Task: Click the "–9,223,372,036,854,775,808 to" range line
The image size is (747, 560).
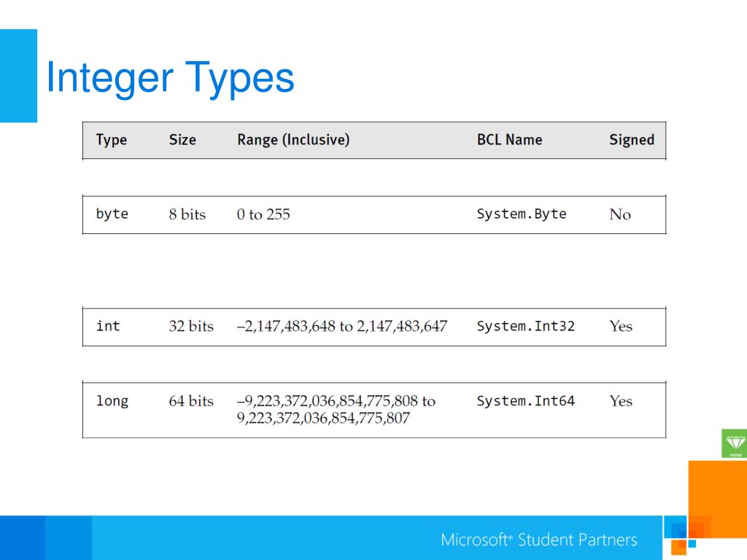Action: (336, 401)
